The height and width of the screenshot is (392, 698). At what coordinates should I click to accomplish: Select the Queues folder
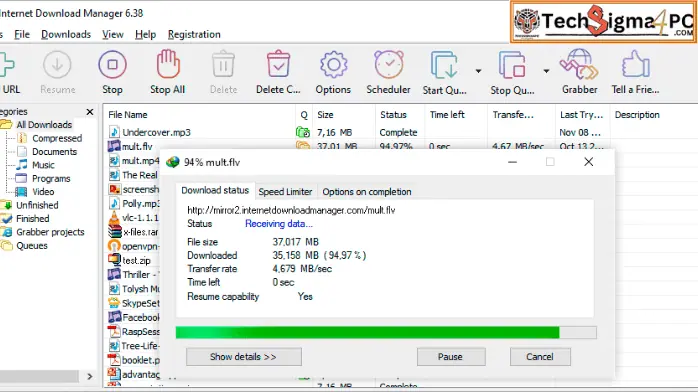(x=32, y=246)
